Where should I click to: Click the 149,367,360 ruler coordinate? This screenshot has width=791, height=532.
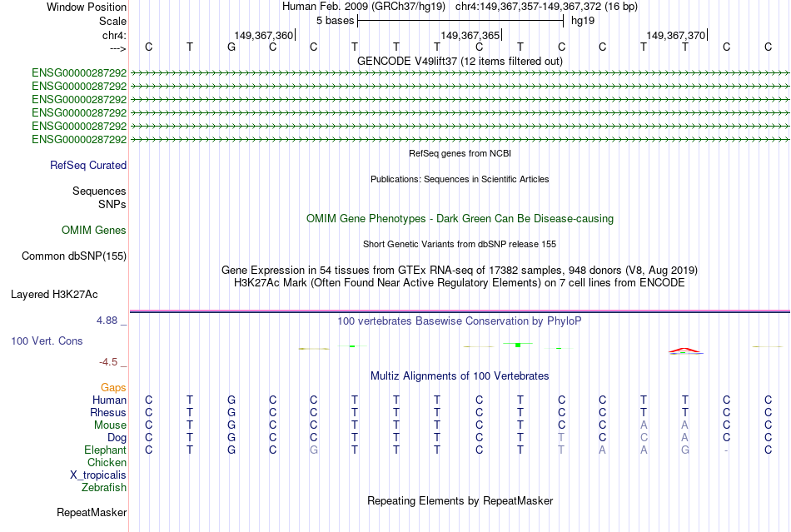(x=263, y=35)
